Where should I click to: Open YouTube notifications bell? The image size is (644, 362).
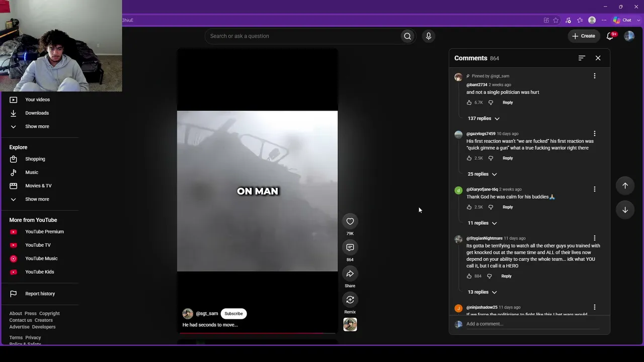(x=610, y=36)
